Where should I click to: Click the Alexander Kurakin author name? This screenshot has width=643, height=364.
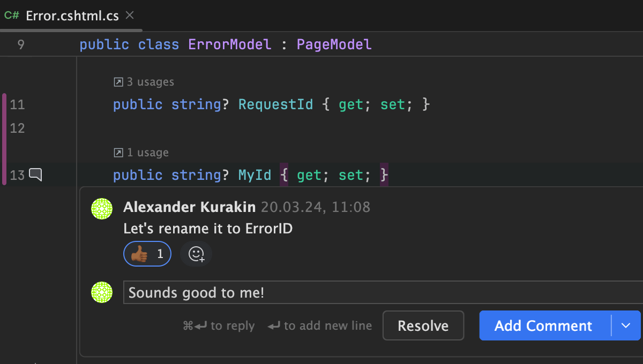click(x=189, y=207)
